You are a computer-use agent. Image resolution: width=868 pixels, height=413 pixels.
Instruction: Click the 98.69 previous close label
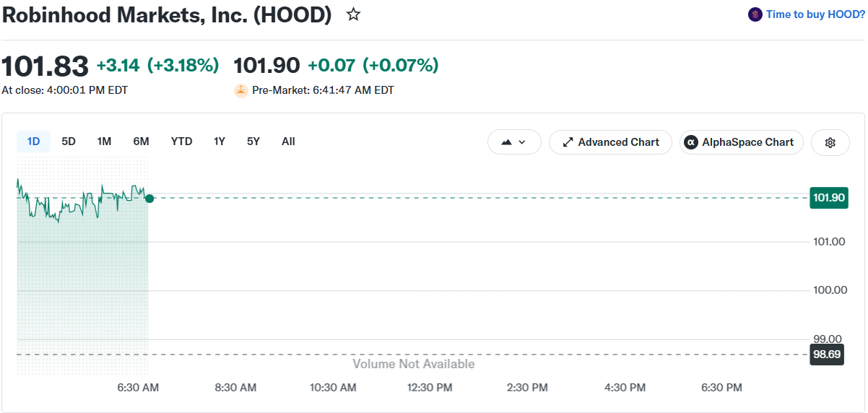coord(827,355)
